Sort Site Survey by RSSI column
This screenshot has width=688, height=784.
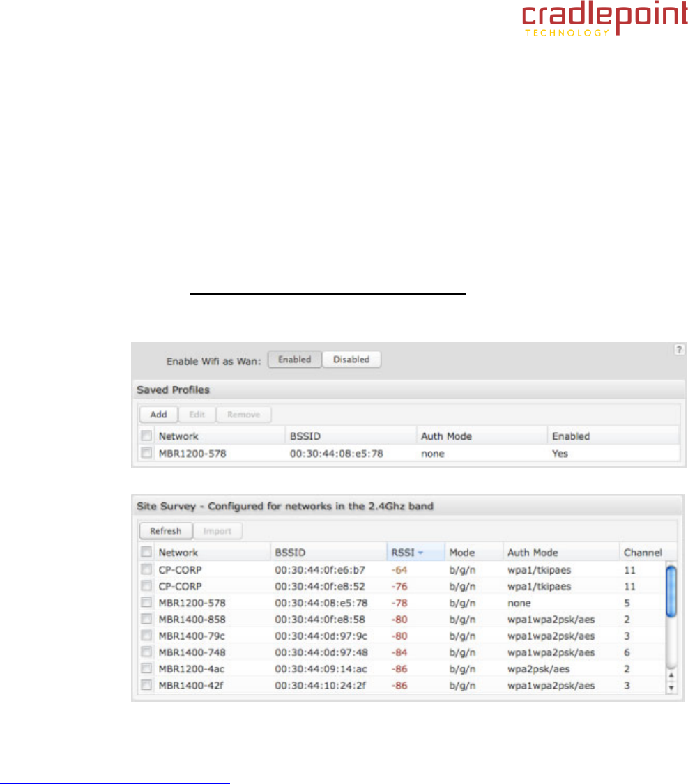click(415, 553)
